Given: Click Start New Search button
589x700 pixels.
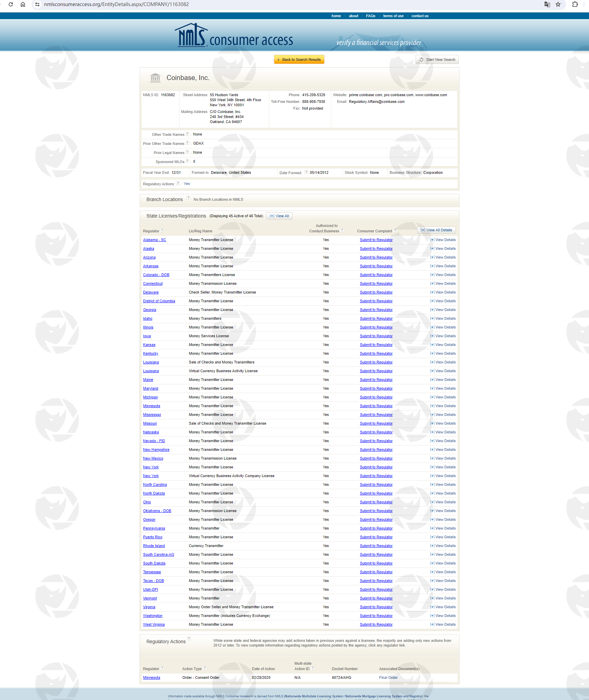Looking at the screenshot, I should pyautogui.click(x=437, y=60).
